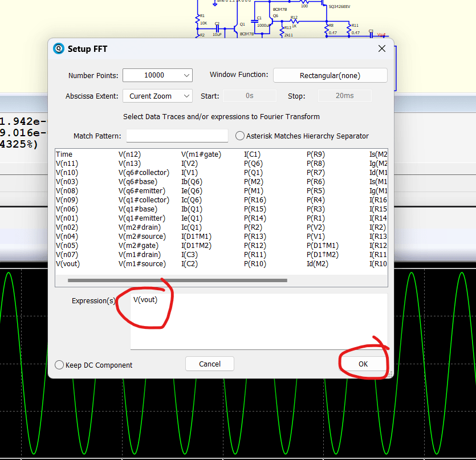This screenshot has width=476, height=460.
Task: Select trace V(m2#drain)
Action: coord(140,227)
